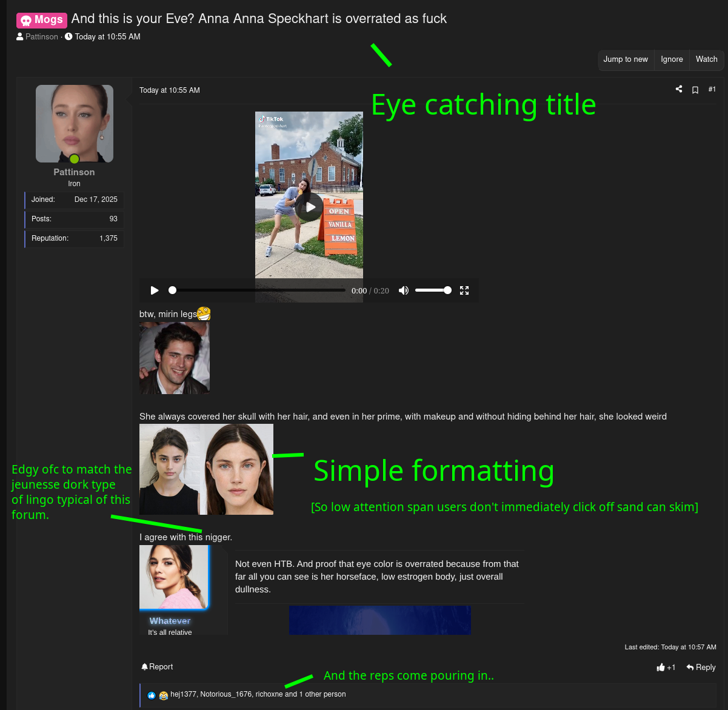Click the share icon on the post
Image resolution: width=728 pixels, height=710 pixels.
[679, 90]
